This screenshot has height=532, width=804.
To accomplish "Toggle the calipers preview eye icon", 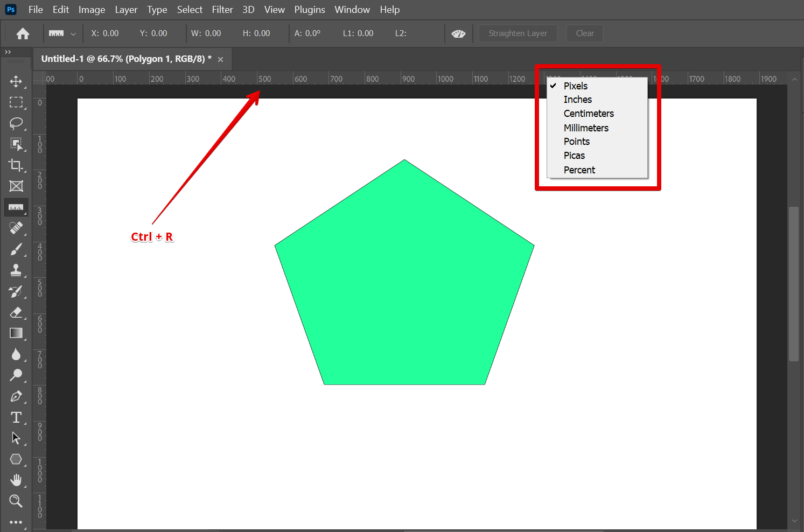I will click(458, 33).
